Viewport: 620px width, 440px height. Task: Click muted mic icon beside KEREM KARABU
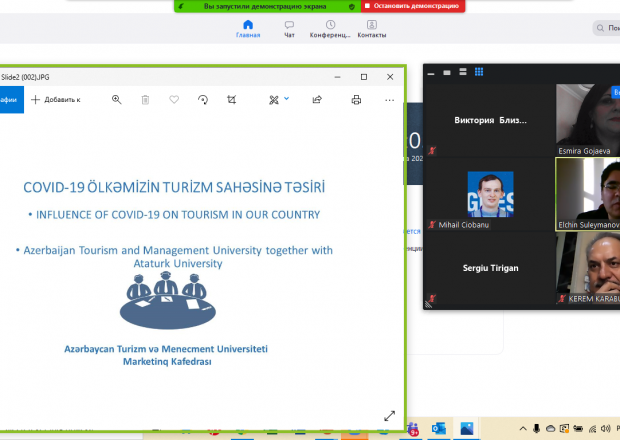click(561, 299)
